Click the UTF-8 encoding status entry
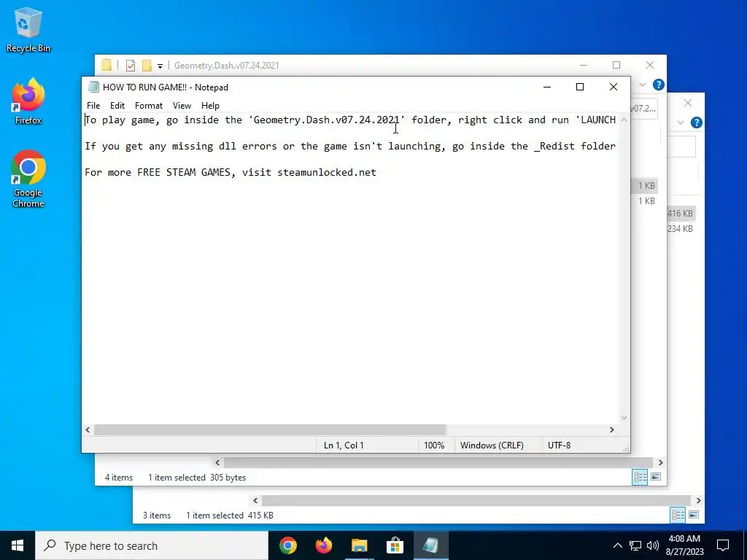 [x=559, y=446]
